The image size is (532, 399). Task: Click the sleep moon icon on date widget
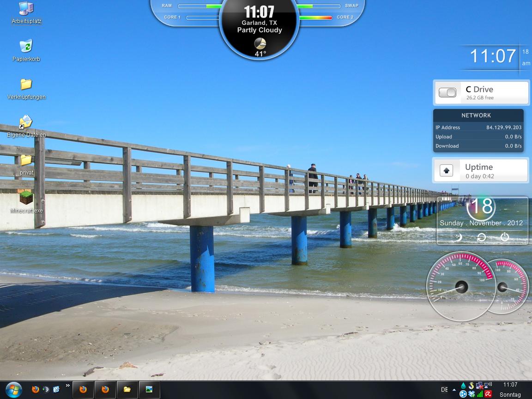(458, 237)
